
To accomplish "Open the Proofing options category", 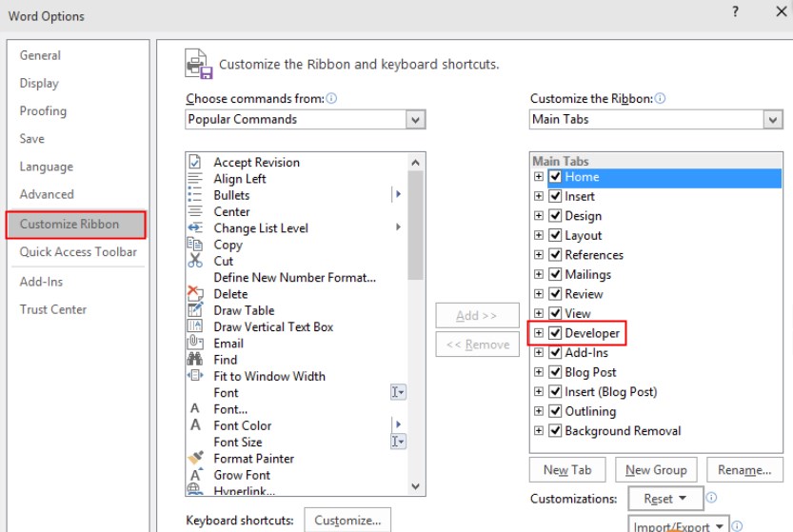I will pyautogui.click(x=43, y=111).
